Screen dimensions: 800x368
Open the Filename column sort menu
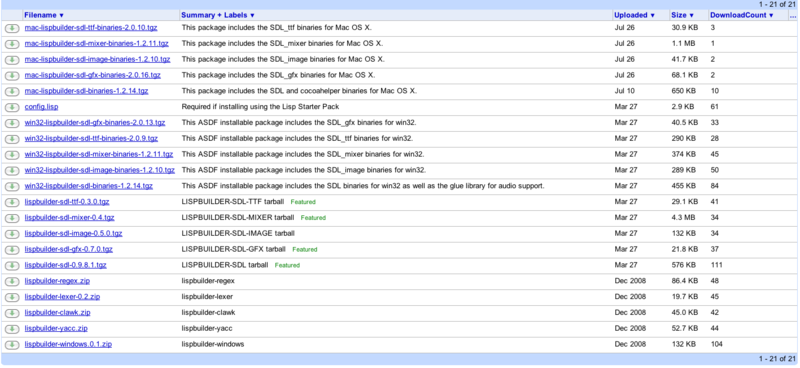44,15
